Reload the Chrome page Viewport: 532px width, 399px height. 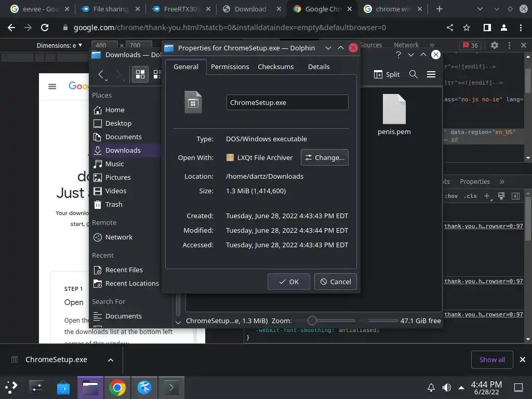pos(45,28)
